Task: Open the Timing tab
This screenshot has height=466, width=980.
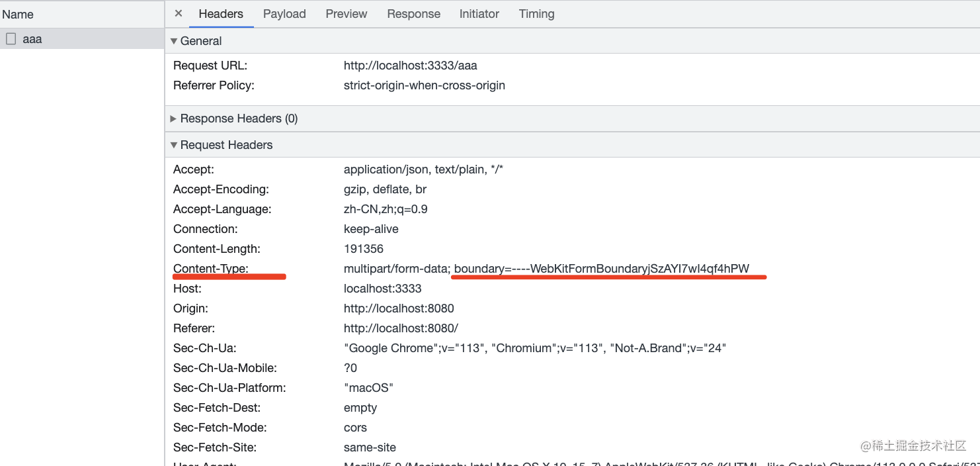Action: coord(536,14)
